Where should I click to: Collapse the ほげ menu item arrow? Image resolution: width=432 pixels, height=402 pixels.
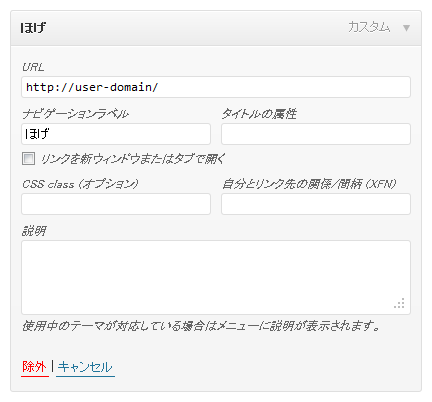406,28
